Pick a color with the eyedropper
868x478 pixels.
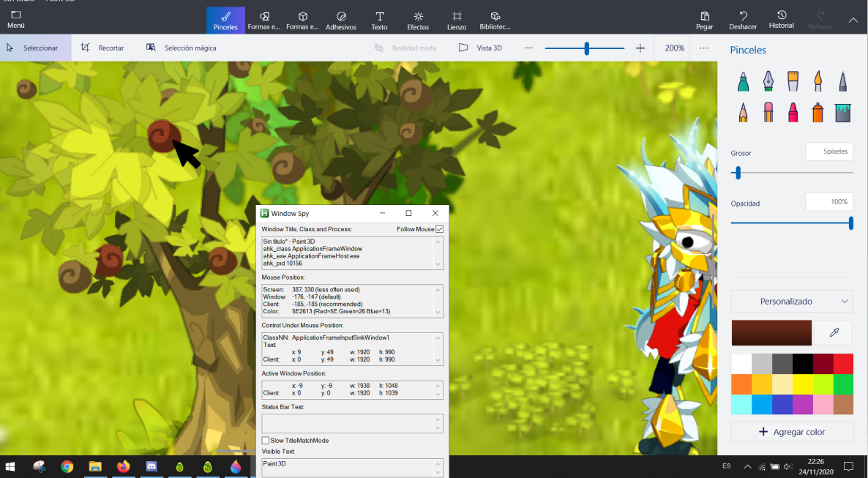pos(834,332)
